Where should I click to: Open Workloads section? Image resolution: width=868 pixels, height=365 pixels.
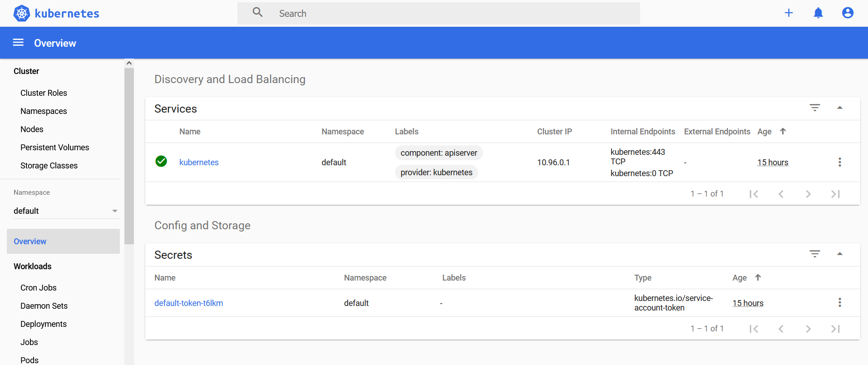(x=32, y=266)
